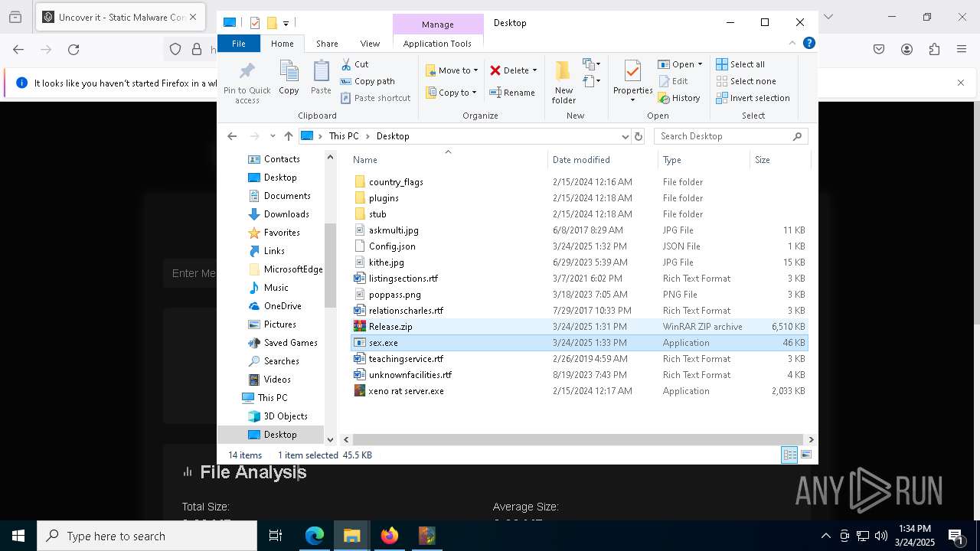Image resolution: width=980 pixels, height=551 pixels.
Task: Open Firefox extensions puzzle icon
Action: click(x=934, y=50)
